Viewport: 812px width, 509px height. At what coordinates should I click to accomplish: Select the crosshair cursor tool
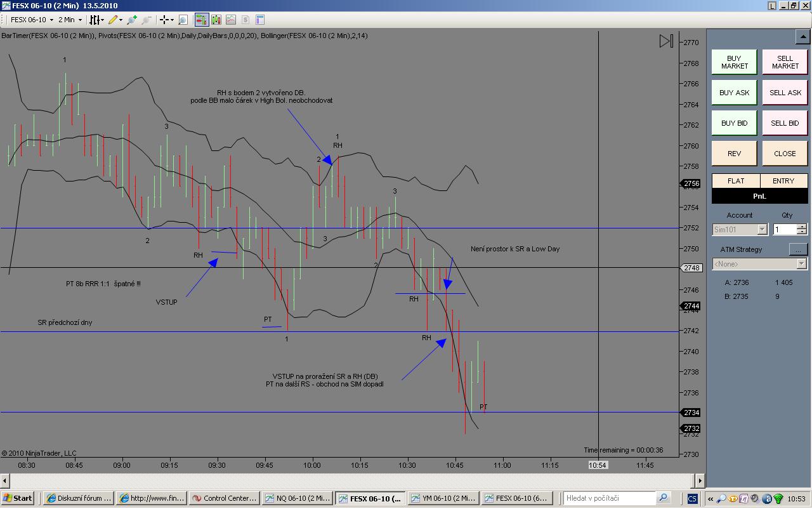[164, 20]
